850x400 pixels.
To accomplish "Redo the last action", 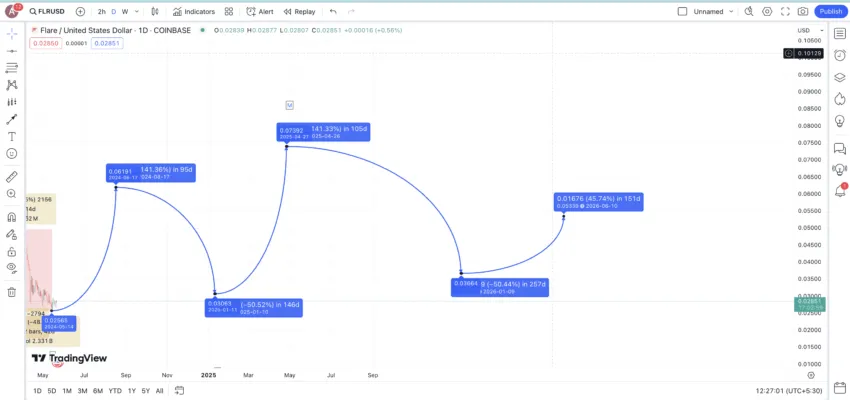I will pos(351,11).
